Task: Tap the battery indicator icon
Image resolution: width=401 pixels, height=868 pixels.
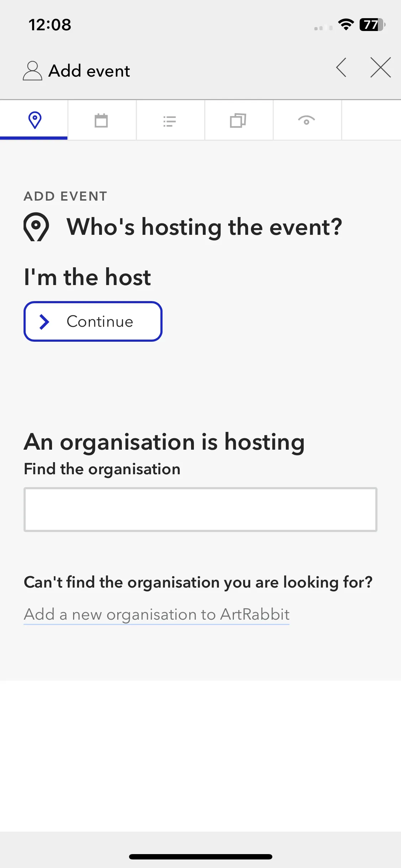Action: 372,25
